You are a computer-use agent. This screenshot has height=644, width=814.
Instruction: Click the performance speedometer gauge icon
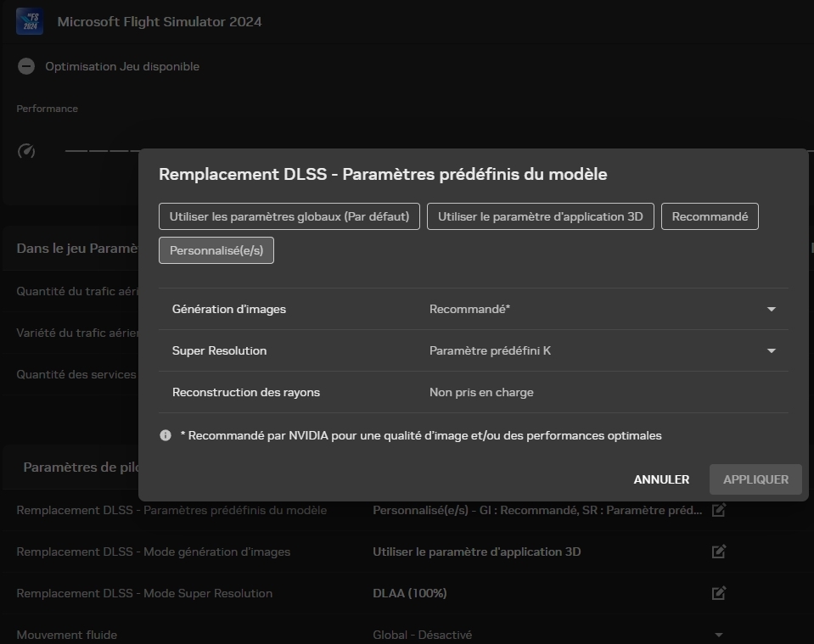(26, 151)
